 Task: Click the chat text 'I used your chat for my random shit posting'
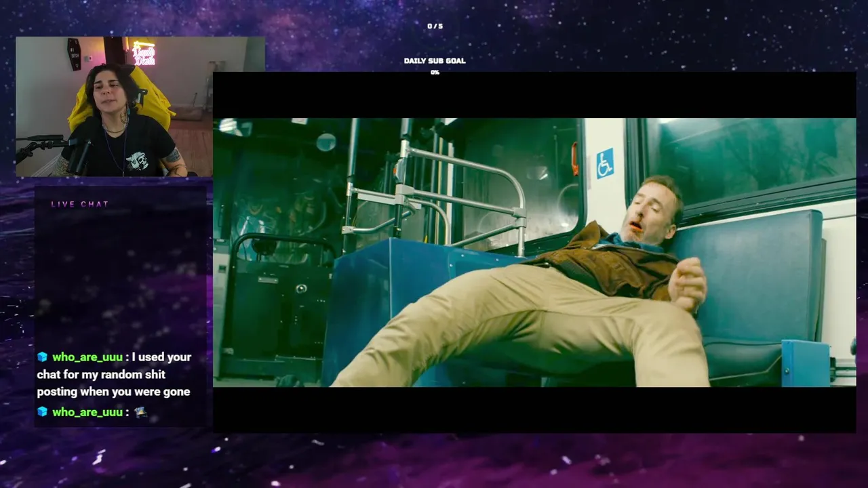[114, 374]
